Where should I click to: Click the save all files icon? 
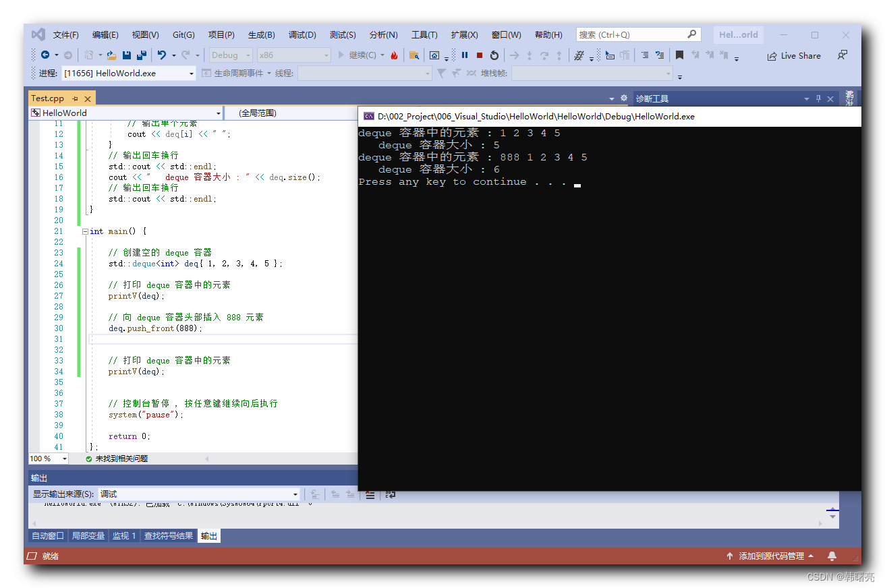[142, 55]
